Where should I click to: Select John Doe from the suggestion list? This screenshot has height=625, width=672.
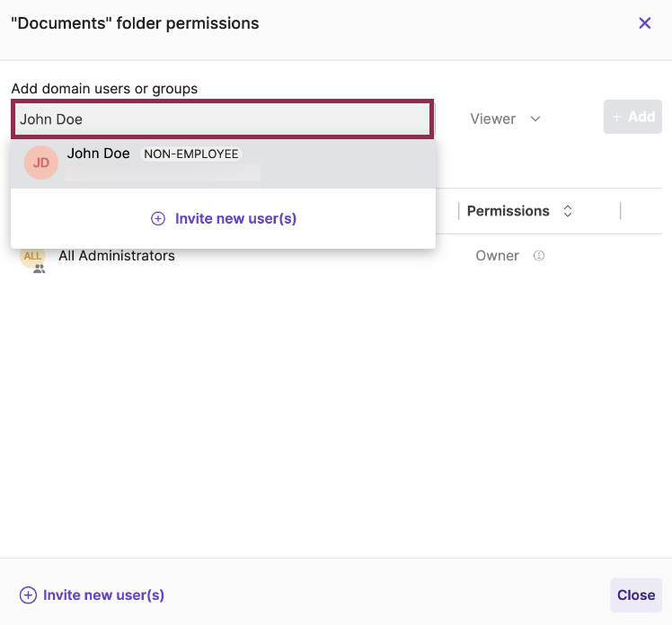pos(99,154)
